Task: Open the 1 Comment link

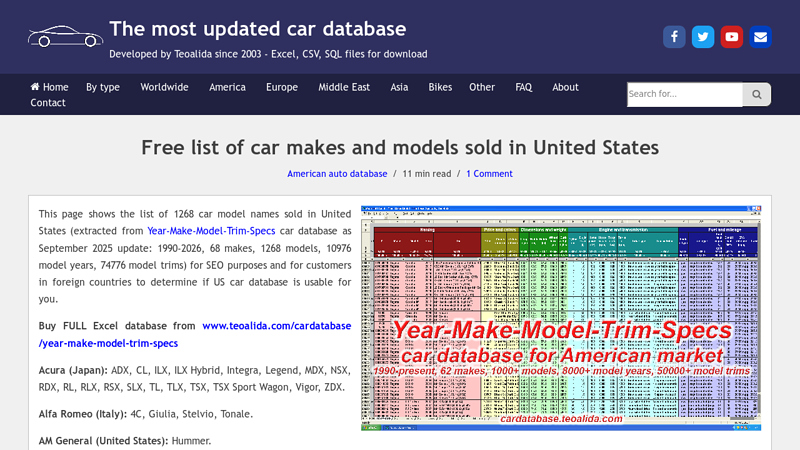Action: click(489, 173)
